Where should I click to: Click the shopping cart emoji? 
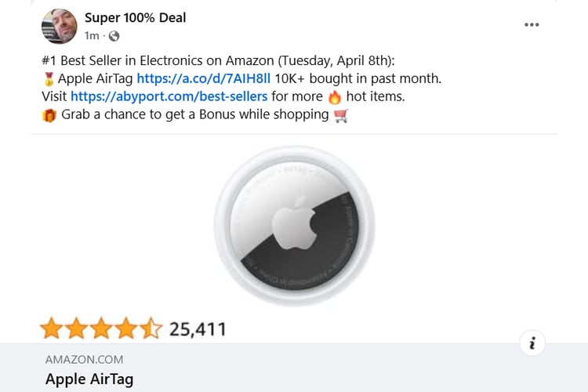coord(341,115)
